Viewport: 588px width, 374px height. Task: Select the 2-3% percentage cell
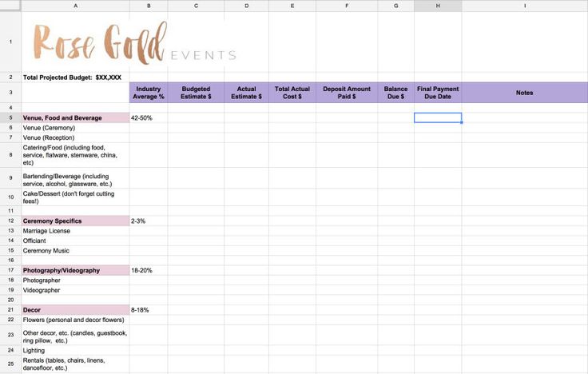pyautogui.click(x=149, y=221)
